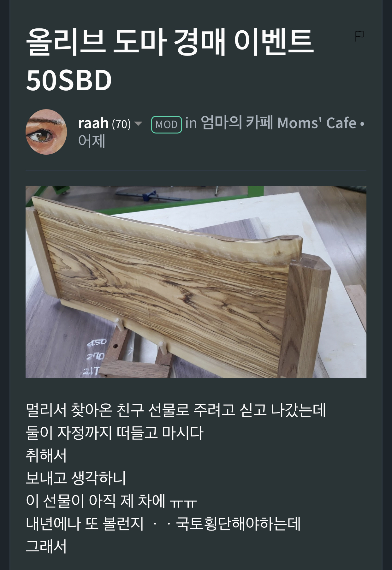Click the 50SBD text in the title
Viewport: 392px width, 570px height.
pos(69,80)
